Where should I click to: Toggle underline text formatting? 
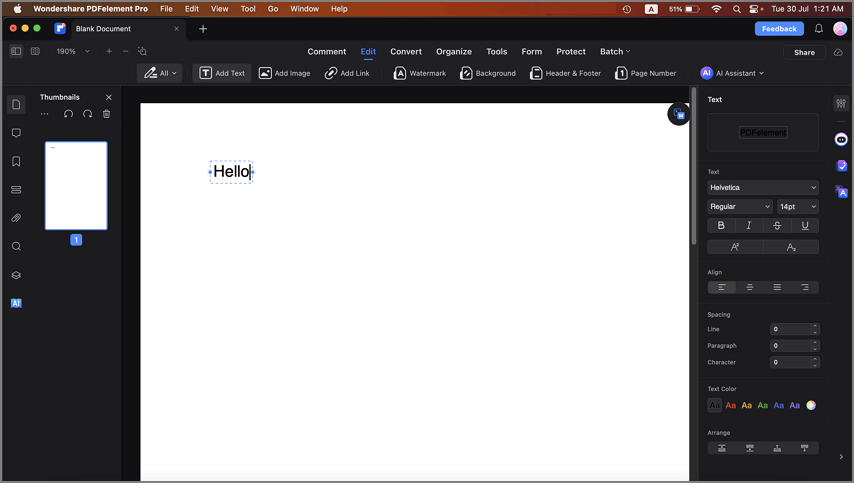click(x=805, y=225)
